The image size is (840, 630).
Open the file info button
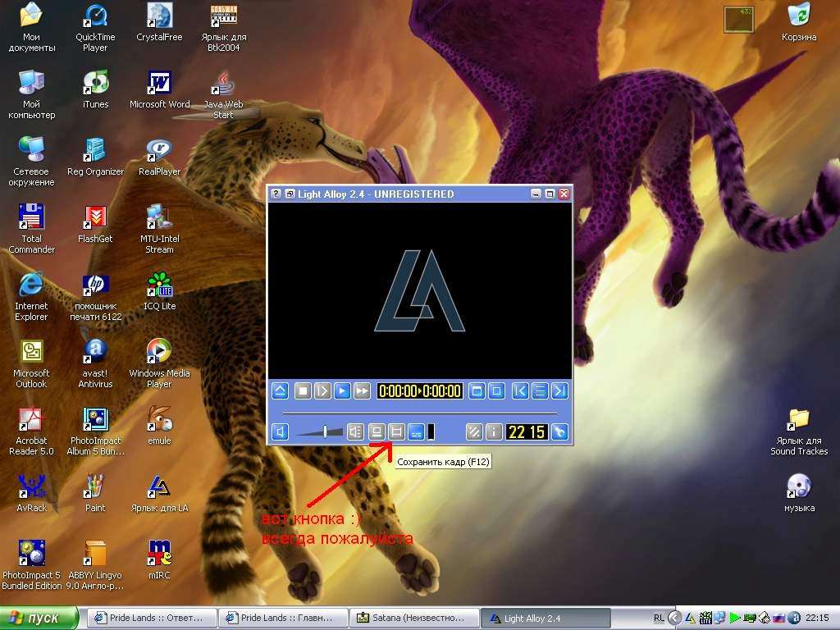(493, 431)
